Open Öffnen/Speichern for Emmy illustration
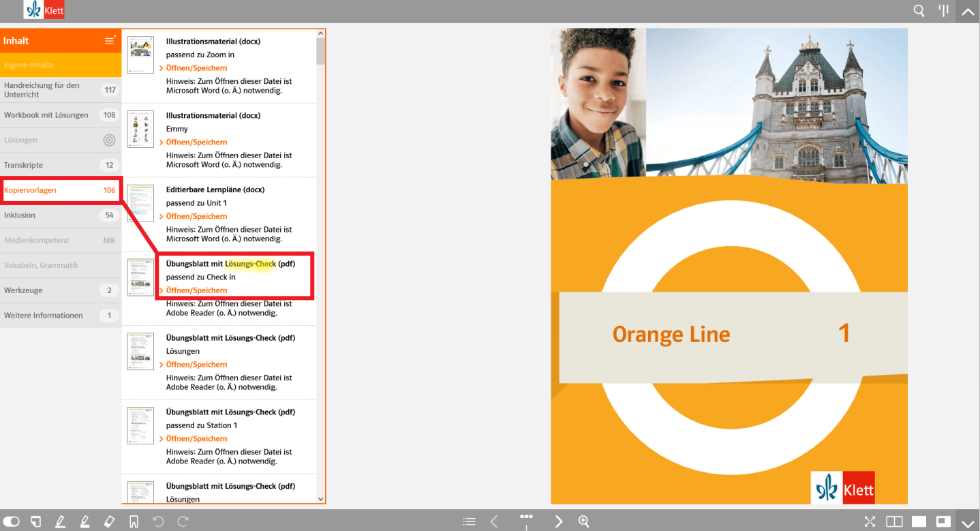Viewport: 980px width, 531px height. point(196,142)
